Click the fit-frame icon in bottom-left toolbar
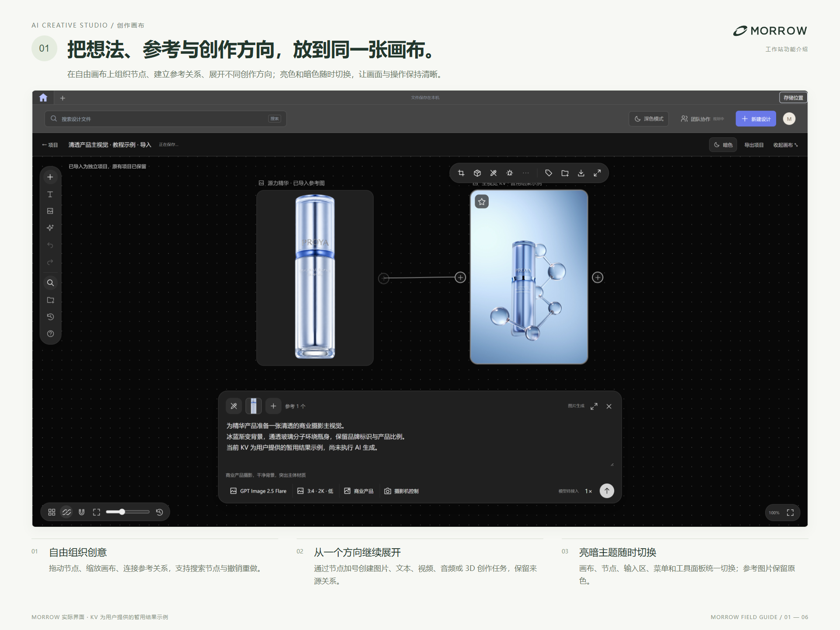Image resolution: width=840 pixels, height=630 pixels. pyautogui.click(x=97, y=512)
